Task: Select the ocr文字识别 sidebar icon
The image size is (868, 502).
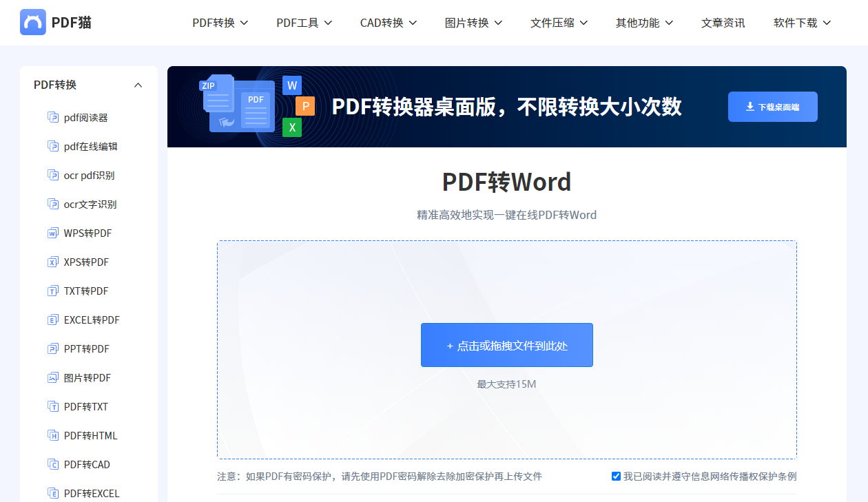Action: point(53,204)
